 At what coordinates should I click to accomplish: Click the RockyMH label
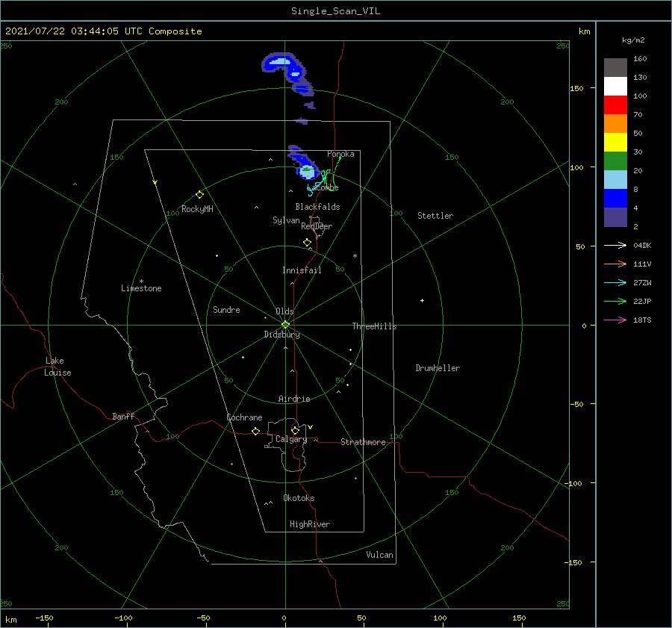pyautogui.click(x=197, y=209)
